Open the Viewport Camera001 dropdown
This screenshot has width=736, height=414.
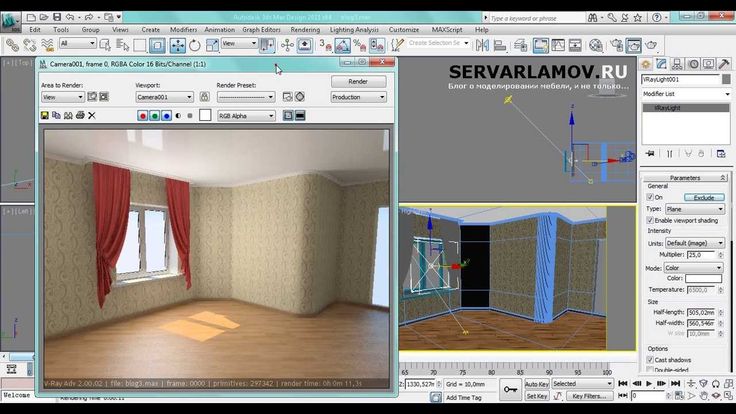pos(164,97)
